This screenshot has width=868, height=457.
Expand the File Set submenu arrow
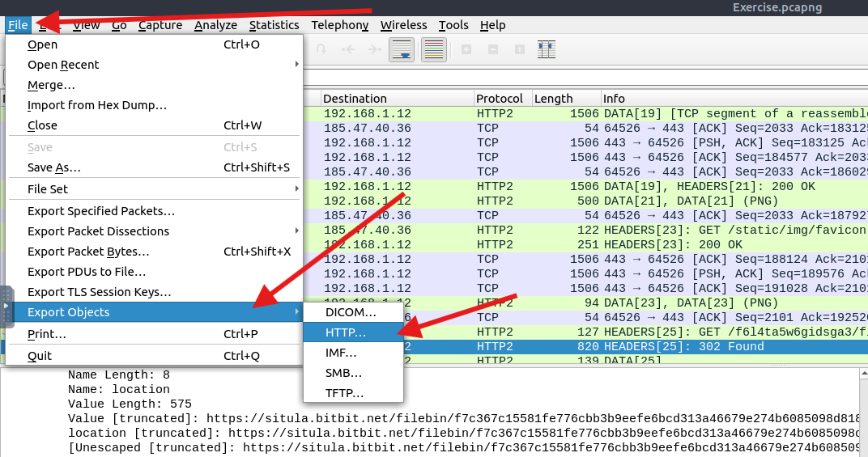click(296, 188)
